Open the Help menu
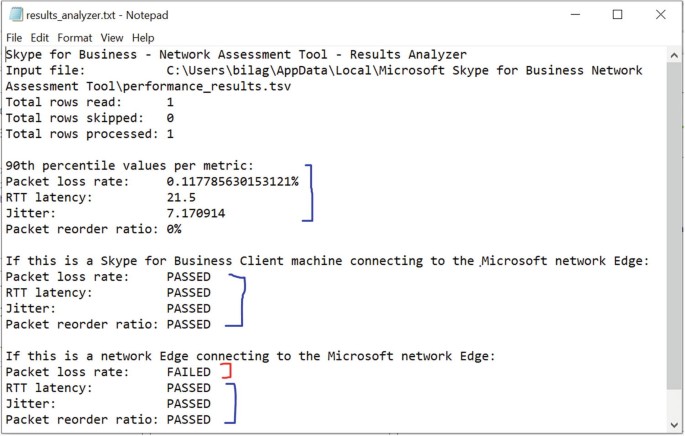685x436 pixels. pyautogui.click(x=142, y=37)
